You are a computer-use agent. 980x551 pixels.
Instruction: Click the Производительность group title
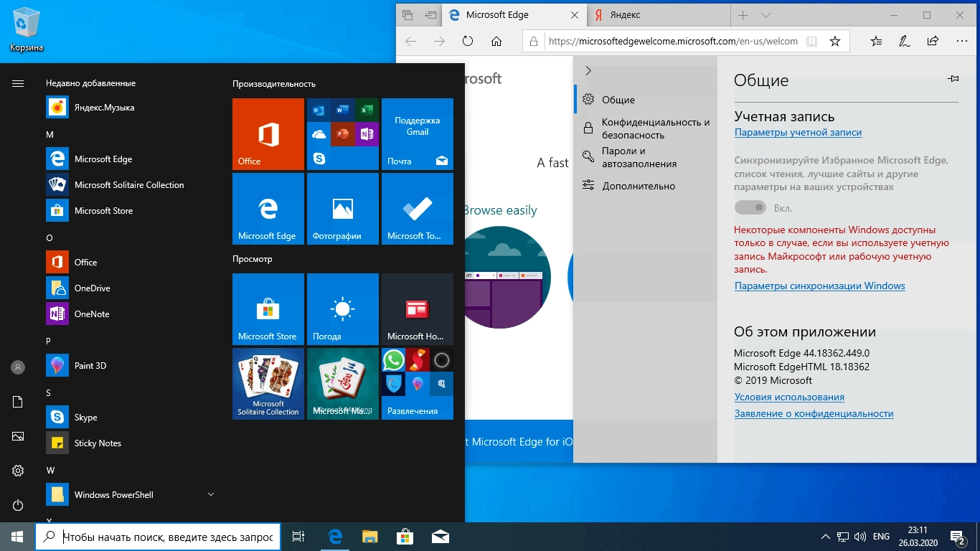(274, 84)
